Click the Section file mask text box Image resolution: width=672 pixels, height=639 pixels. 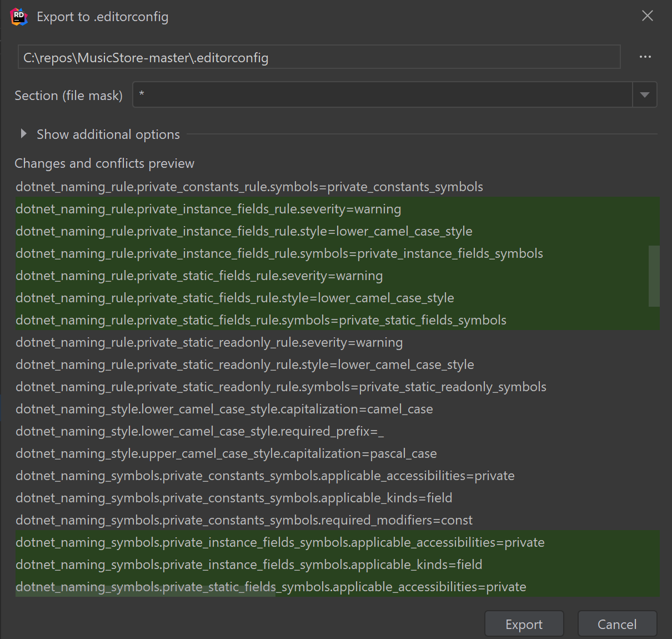point(382,95)
